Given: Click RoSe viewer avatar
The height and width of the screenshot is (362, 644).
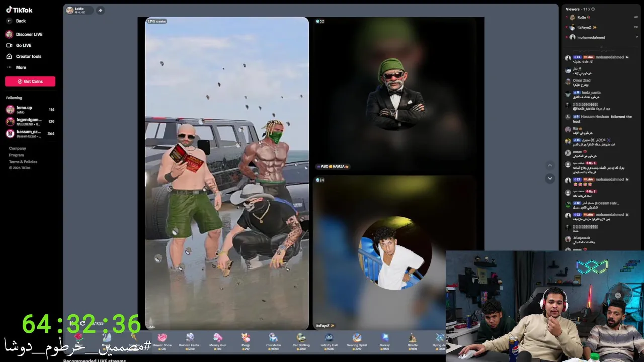Looking at the screenshot, I should (572, 17).
